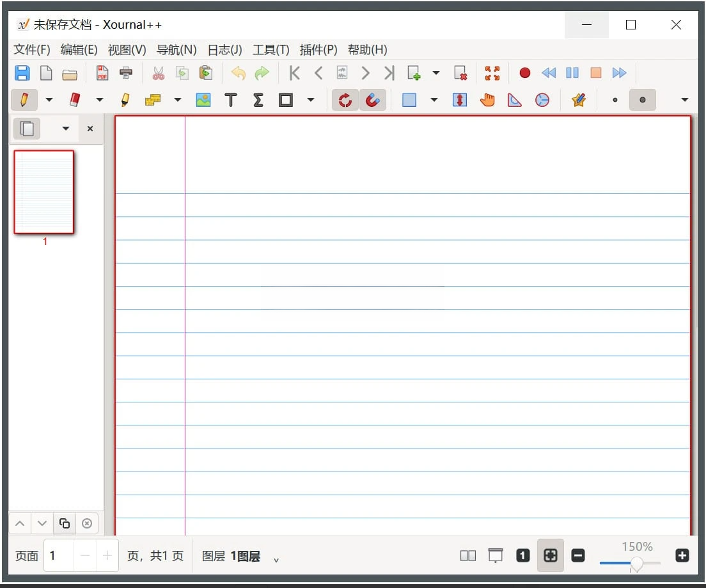
Task: Click zoom out minus button
Action: [578, 556]
